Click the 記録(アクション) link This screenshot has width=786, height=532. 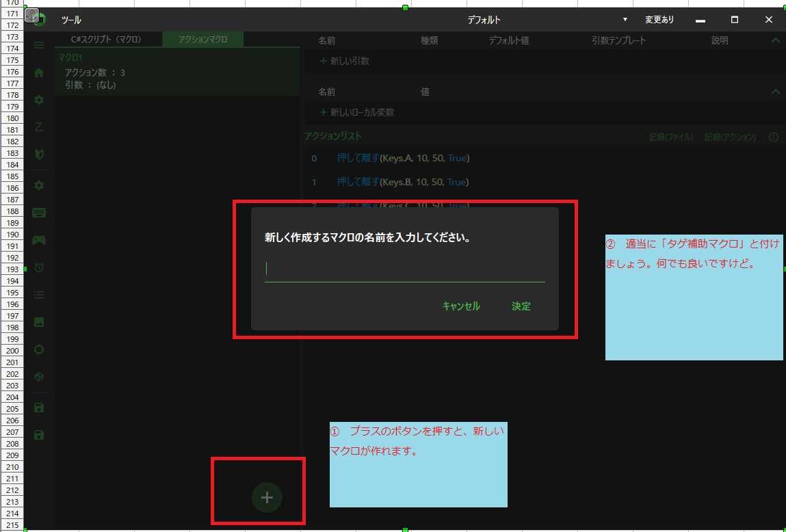[730, 137]
